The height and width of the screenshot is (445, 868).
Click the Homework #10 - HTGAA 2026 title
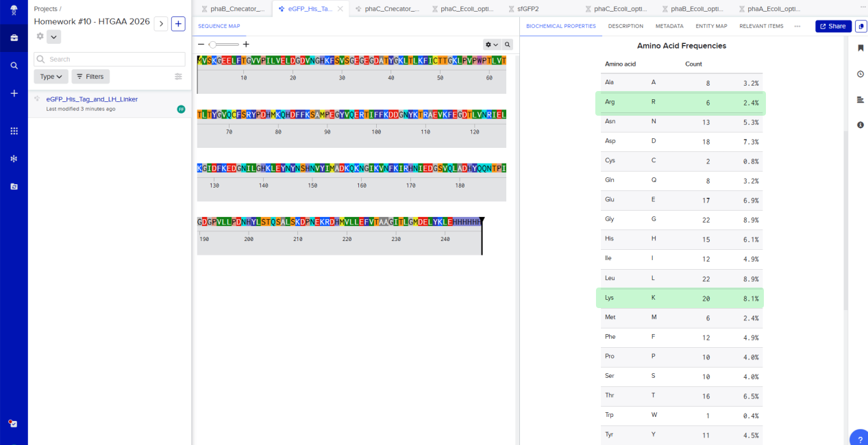(x=92, y=21)
